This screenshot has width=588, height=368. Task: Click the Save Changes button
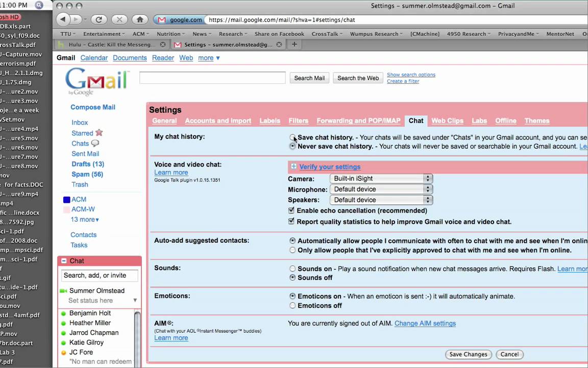(x=469, y=354)
